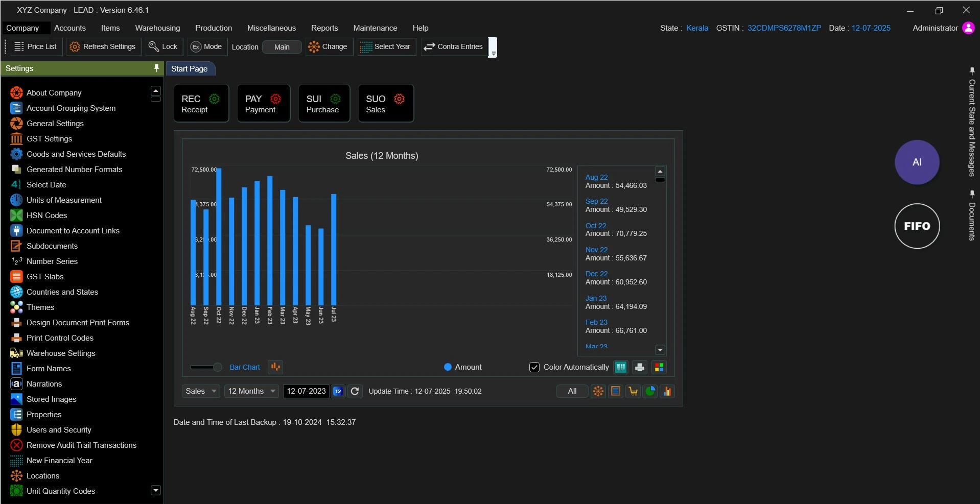
Task: Click the Stored Images icon
Action: 17,399
